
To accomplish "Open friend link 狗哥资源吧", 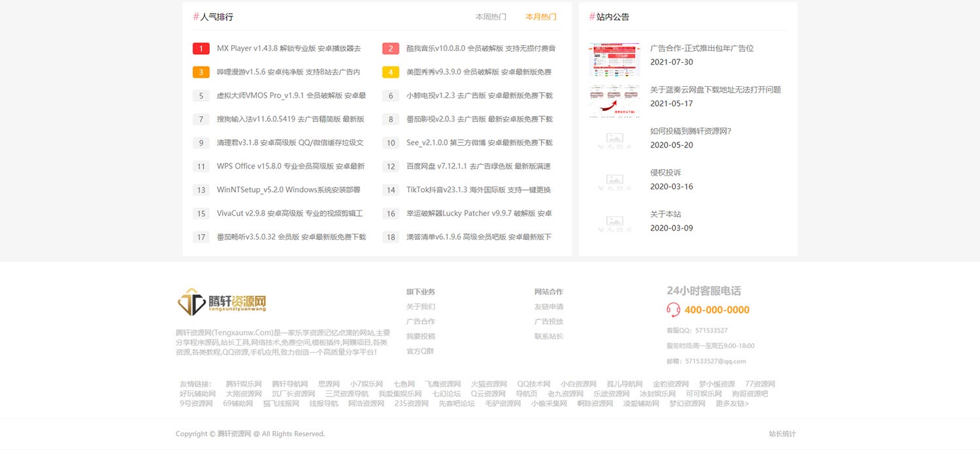I will 750,394.
